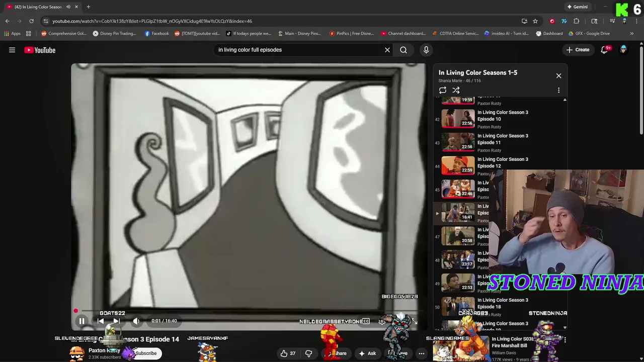Mute the tab via the speaker icon
This screenshot has width=644, height=362.
pos(68,7)
